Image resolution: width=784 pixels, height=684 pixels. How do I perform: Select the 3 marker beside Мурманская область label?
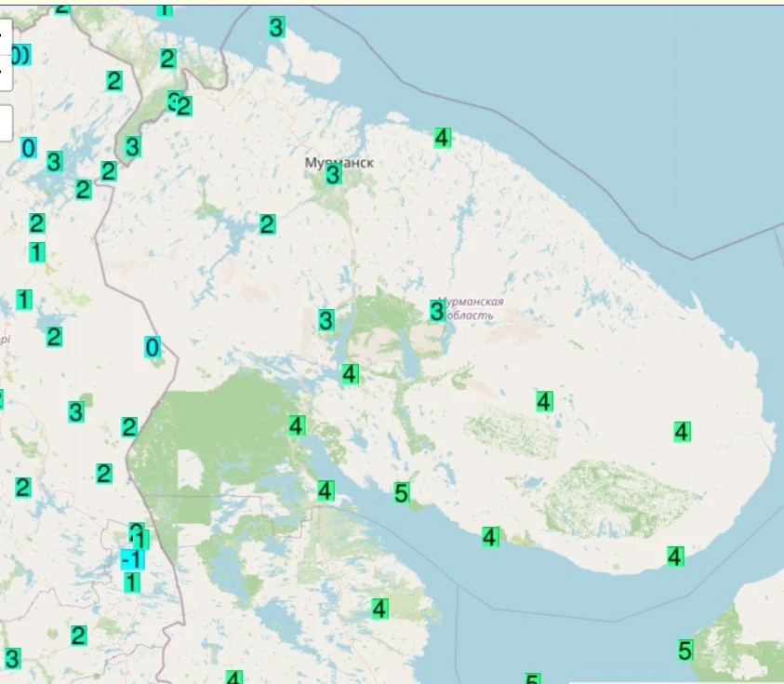pos(437,311)
